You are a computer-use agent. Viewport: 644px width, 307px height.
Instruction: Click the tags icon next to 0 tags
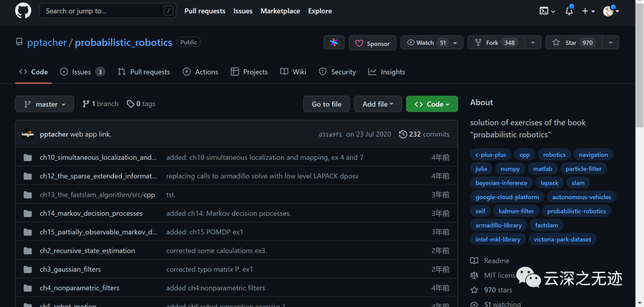pyautogui.click(x=131, y=104)
